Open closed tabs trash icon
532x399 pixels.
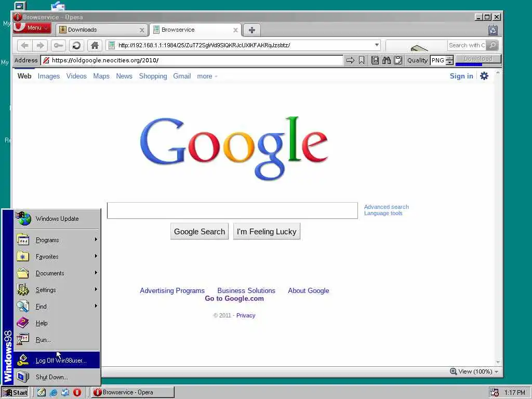tap(493, 30)
